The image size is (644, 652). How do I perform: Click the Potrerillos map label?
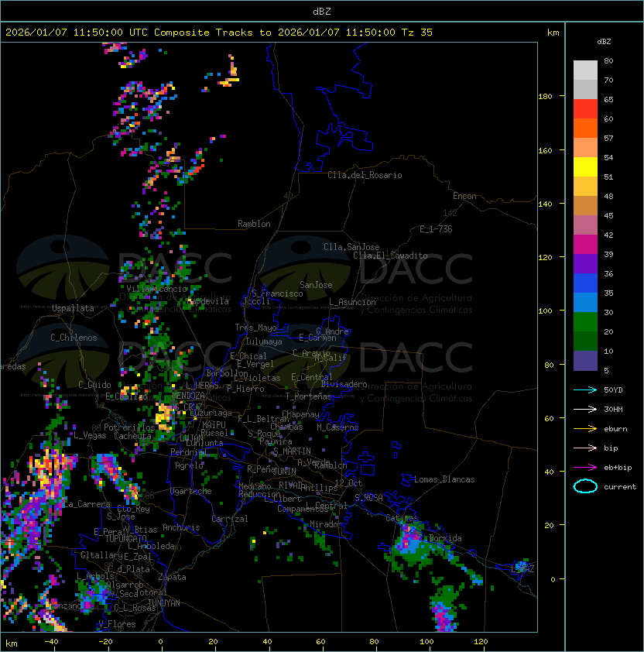(x=129, y=427)
